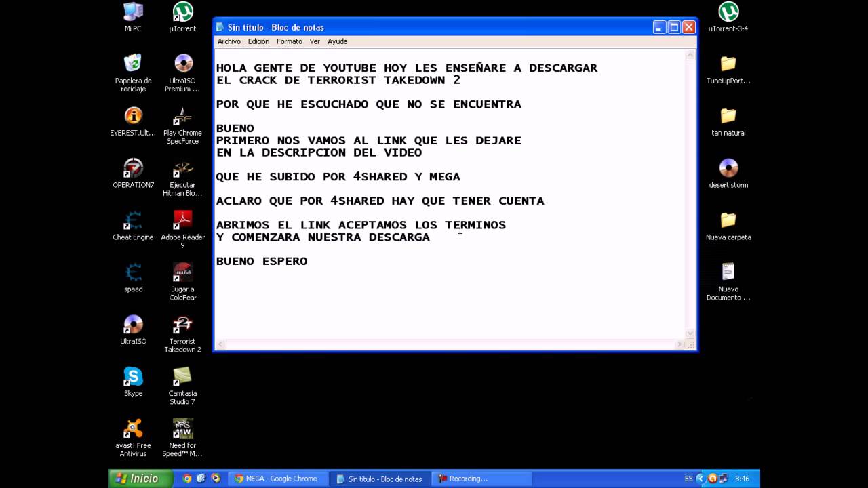Click the line 'EL CRACK DE TERRORIST TAKEDOWN 2'
Viewport: 868px width, 488px height.
338,80
